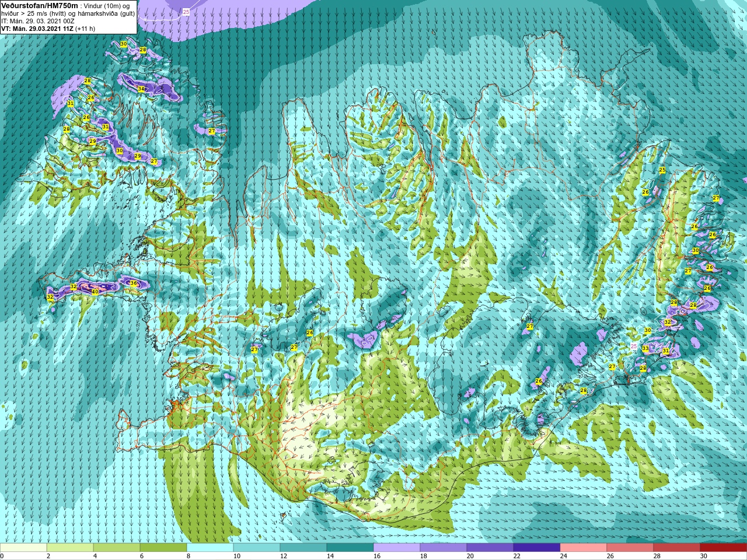Click the yellow gust label 40
The image size is (747, 560).
tap(95, 292)
